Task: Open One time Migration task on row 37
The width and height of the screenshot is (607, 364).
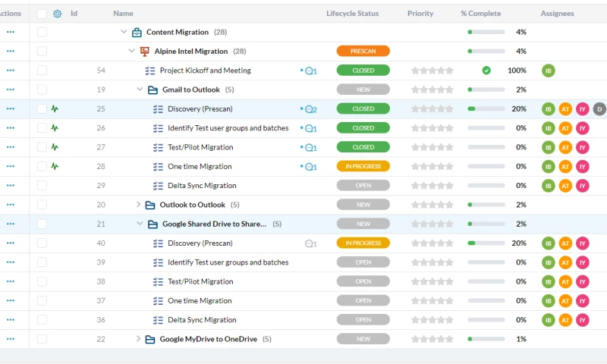Action: (x=200, y=300)
